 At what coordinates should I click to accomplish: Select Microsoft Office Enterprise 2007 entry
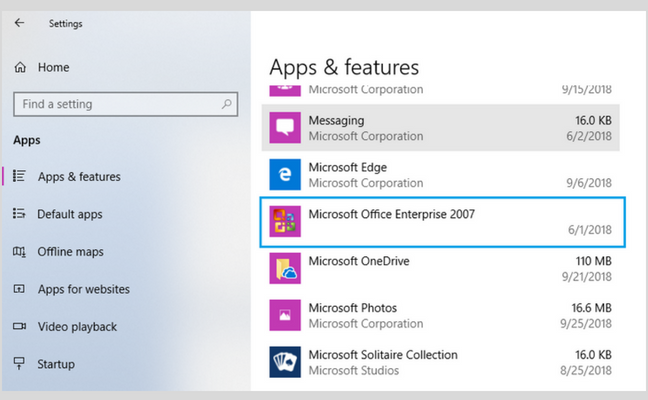[x=443, y=222]
